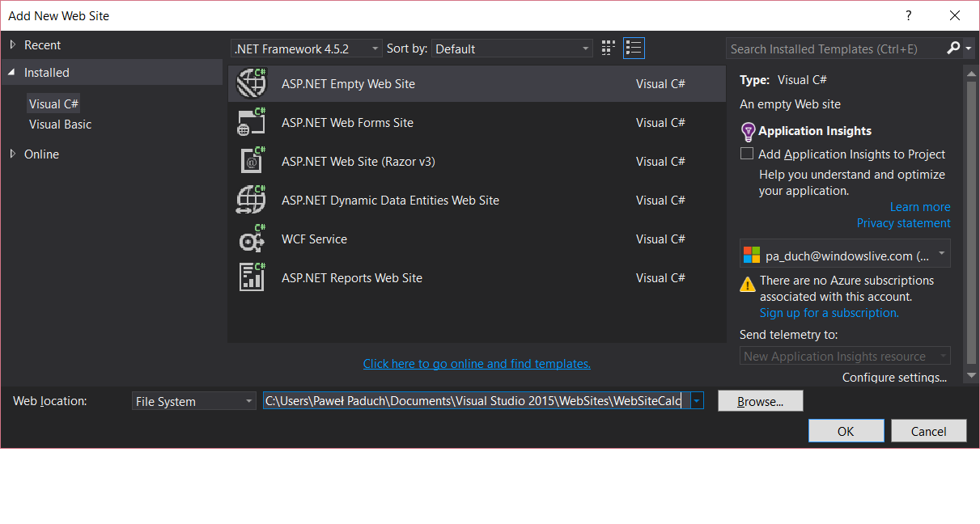Click the search magnifier icon

(953, 49)
